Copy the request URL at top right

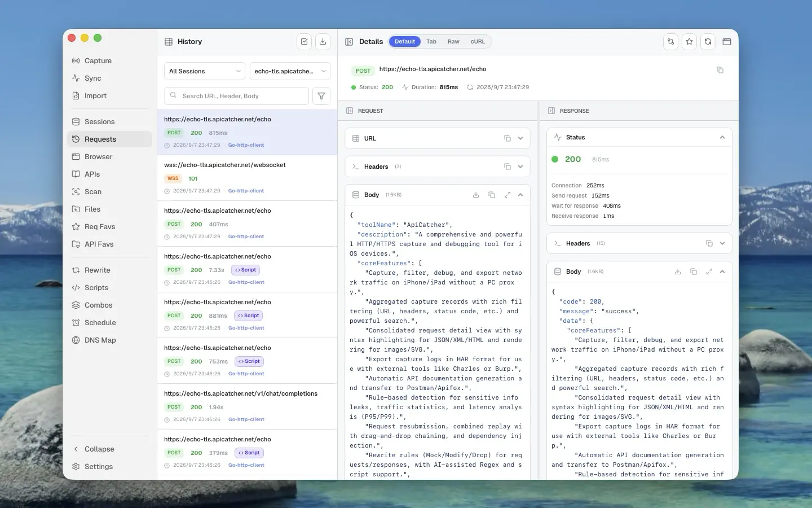pos(720,70)
